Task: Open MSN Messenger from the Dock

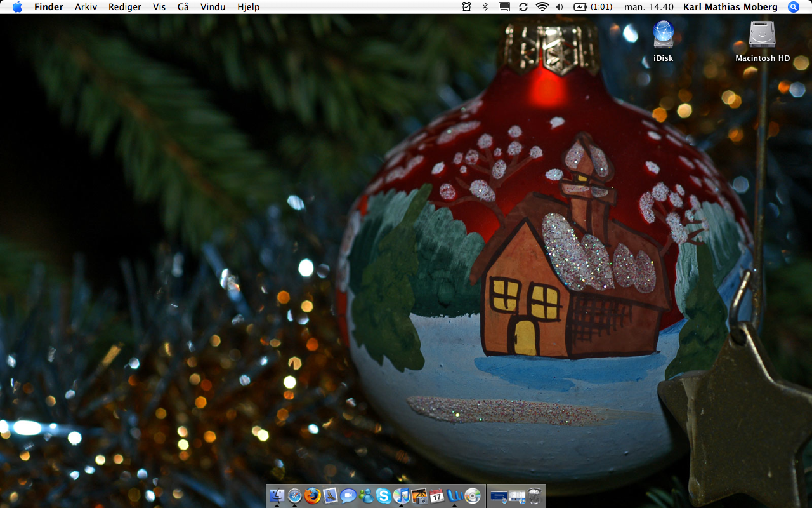Action: click(x=366, y=495)
